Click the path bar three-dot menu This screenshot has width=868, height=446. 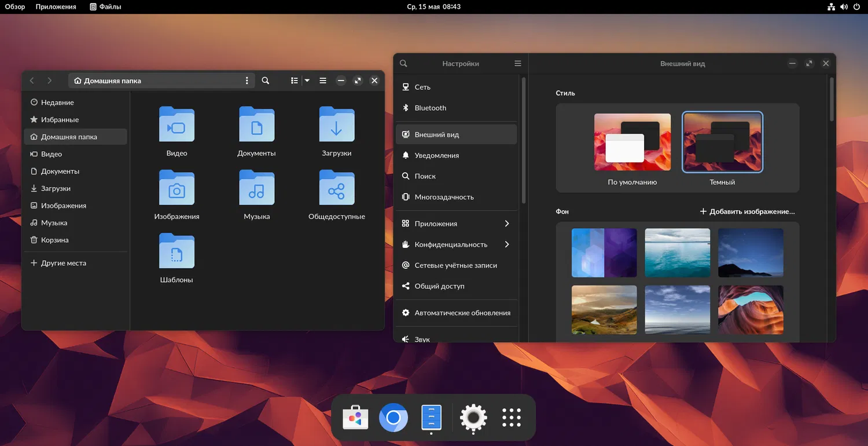(247, 81)
